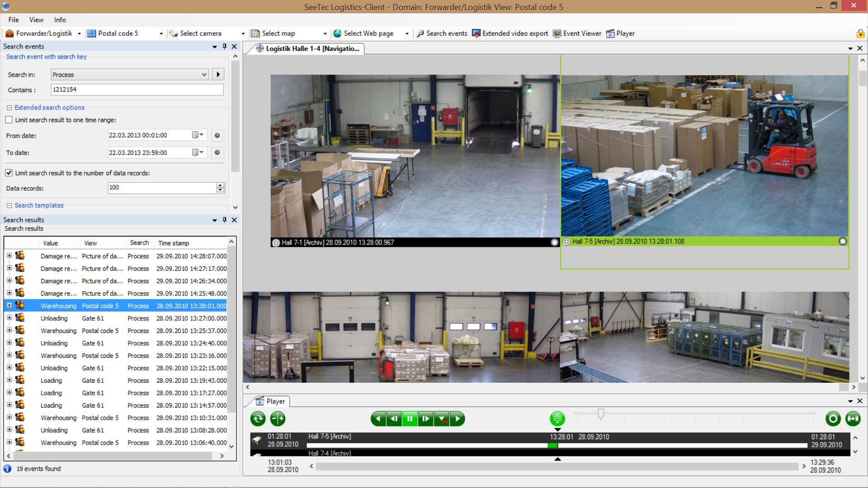This screenshot has height=488, width=868.
Task: Click the play forward button
Action: (457, 419)
